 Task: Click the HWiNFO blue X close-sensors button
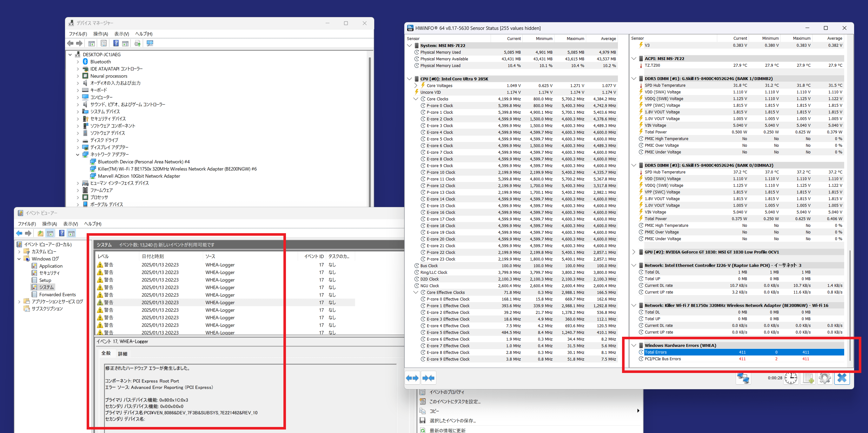(842, 378)
